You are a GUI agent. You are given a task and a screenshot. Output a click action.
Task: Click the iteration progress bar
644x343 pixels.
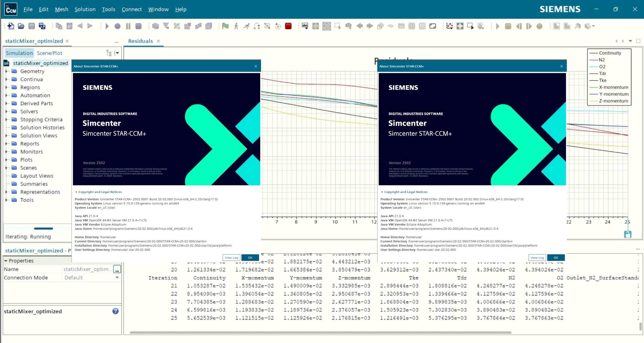[43, 228]
